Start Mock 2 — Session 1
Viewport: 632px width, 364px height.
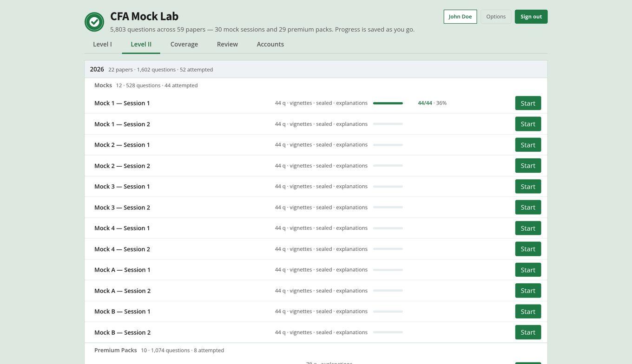point(528,145)
